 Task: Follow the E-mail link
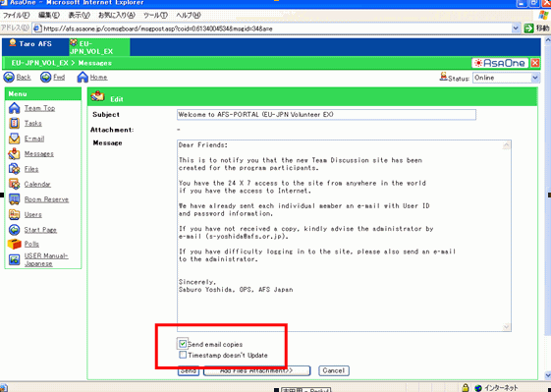(34, 139)
